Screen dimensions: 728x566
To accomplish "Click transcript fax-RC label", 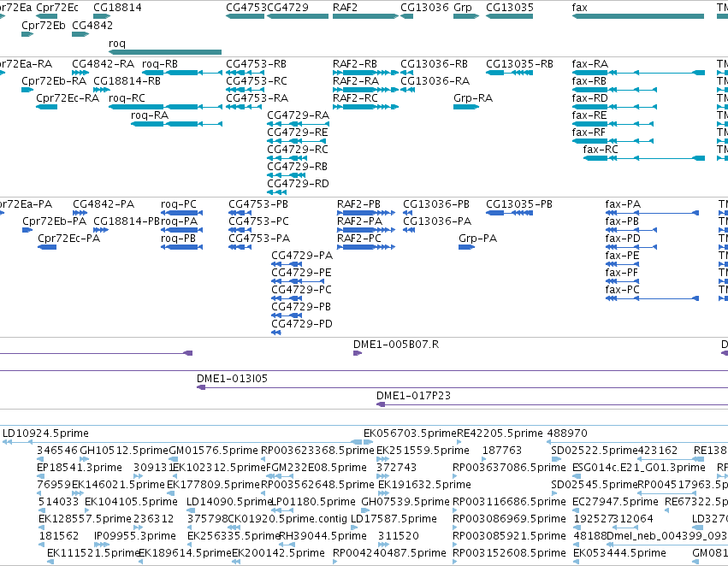I will (x=601, y=150).
